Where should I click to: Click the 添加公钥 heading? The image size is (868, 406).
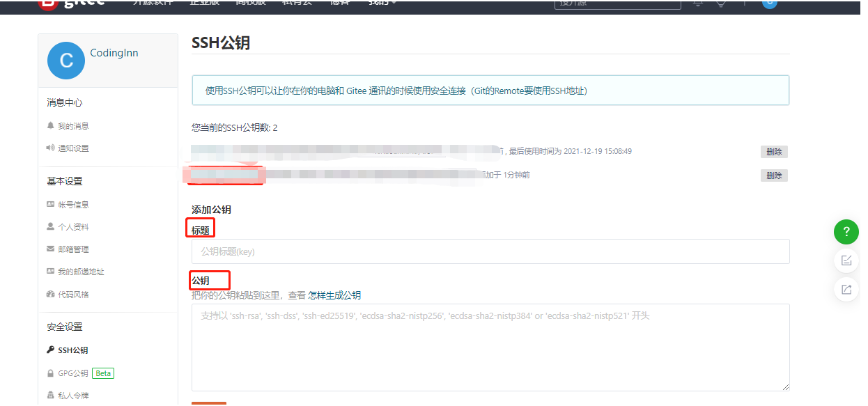coord(211,210)
